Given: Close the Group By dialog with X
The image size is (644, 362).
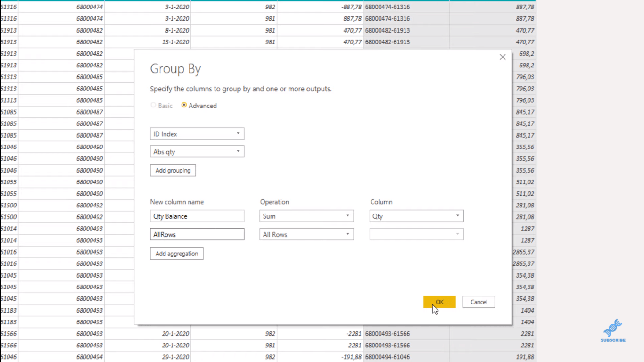Looking at the screenshot, I should tap(503, 57).
